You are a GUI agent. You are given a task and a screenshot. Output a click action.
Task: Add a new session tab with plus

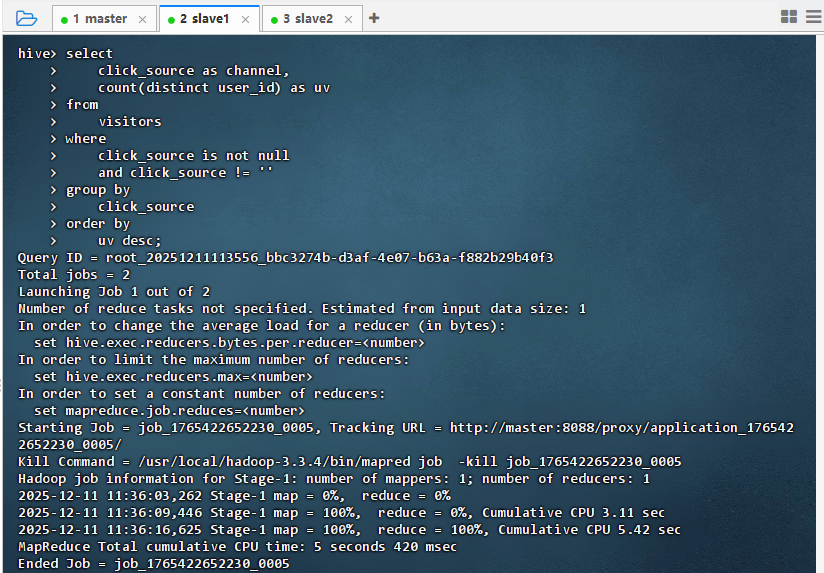(374, 18)
